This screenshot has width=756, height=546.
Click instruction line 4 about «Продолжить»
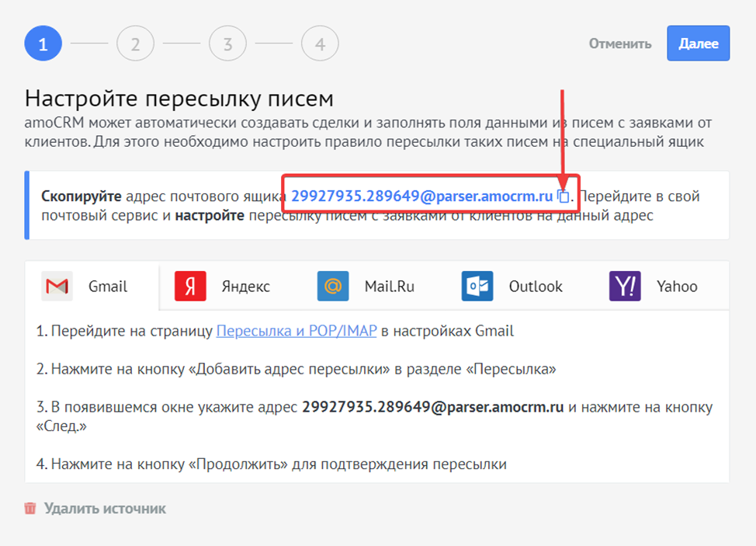[x=272, y=464]
